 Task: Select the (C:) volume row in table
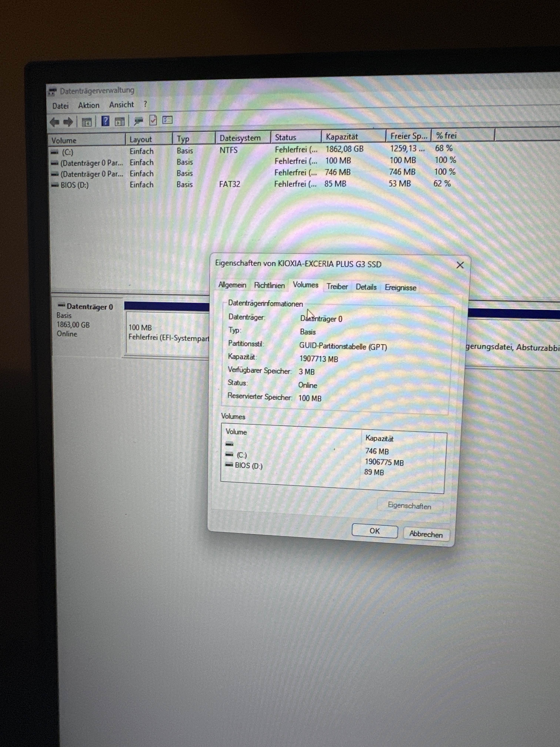68,152
